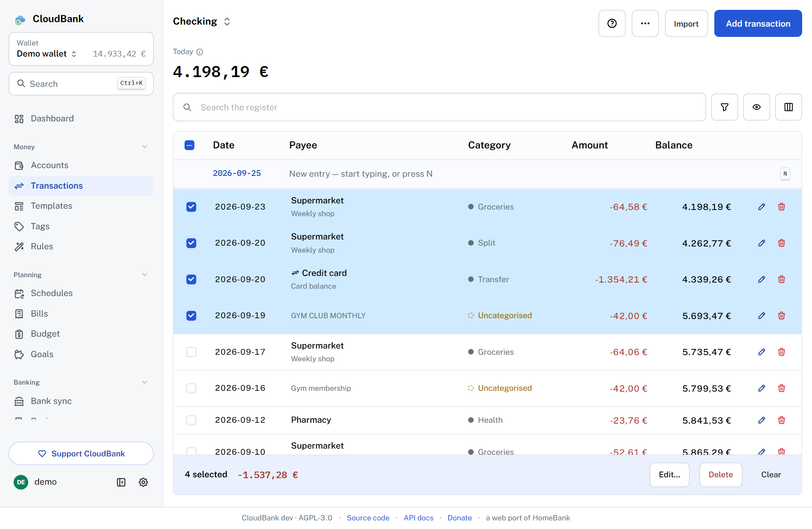Delete the GYM CLUB MONTHLY transaction
Viewport: 812px width, 529px height.
click(x=782, y=316)
